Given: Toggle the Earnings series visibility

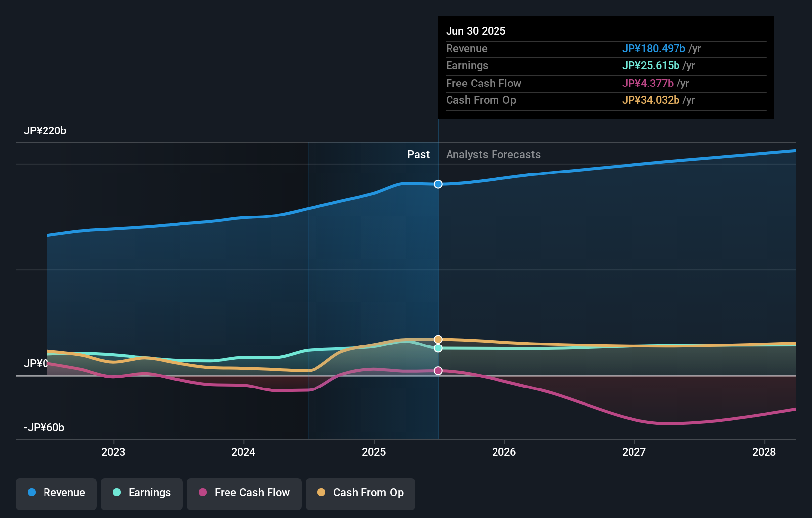Looking at the screenshot, I should click(141, 492).
